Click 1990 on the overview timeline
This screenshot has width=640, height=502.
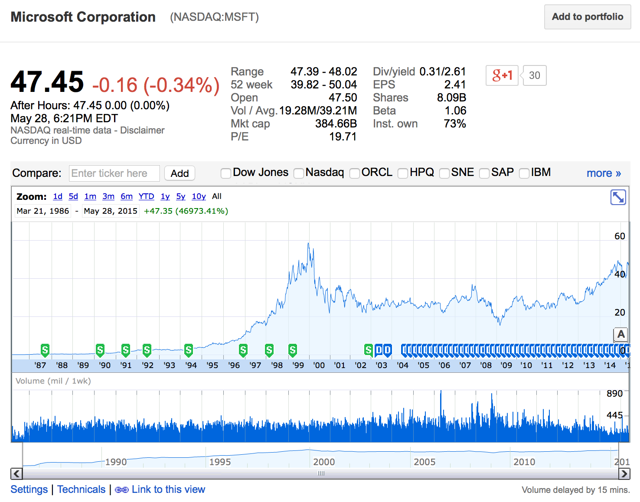pos(116,462)
